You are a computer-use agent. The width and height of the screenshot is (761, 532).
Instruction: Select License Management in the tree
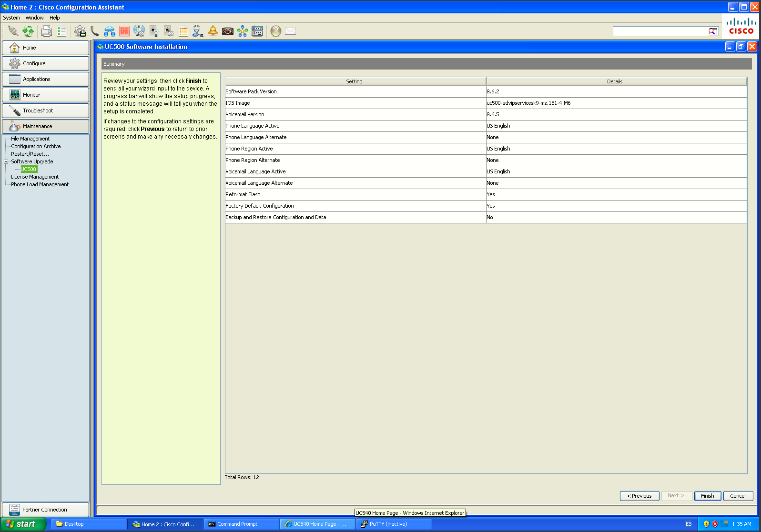coord(35,177)
